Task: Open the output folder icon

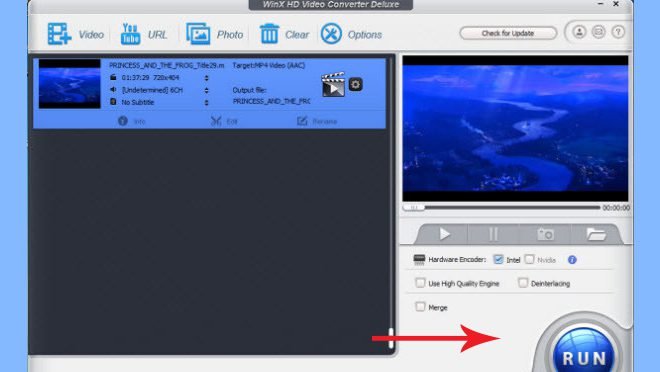Action: [x=596, y=234]
